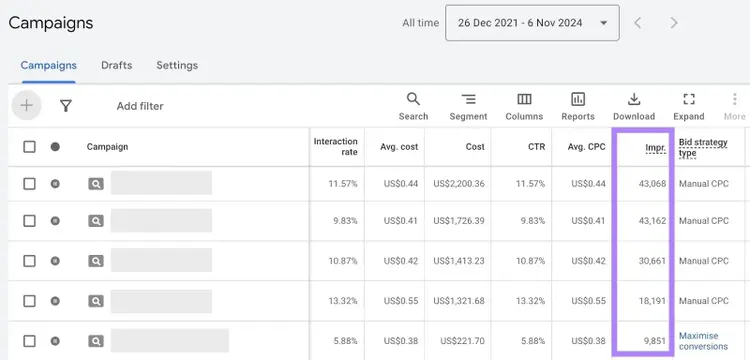750x360 pixels.
Task: Tick checkbox for US$221.70 campaign row
Action: pyautogui.click(x=29, y=341)
